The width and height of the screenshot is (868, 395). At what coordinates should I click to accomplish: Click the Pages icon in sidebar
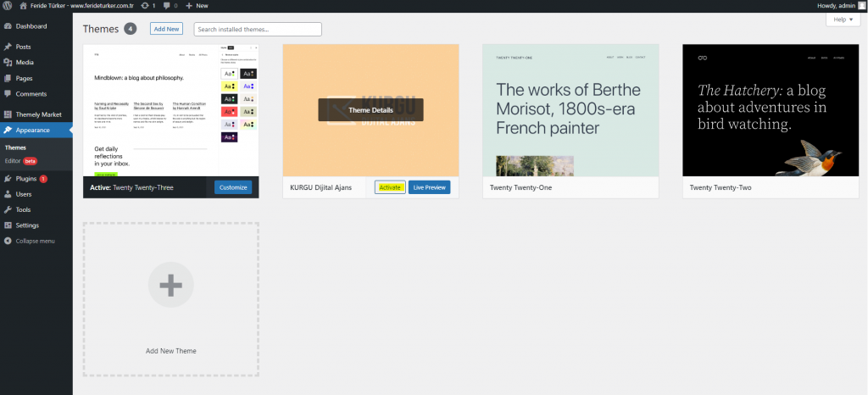coord(8,79)
